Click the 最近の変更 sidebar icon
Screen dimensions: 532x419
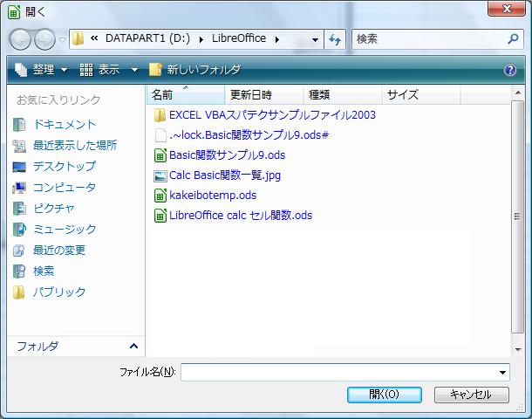pyautogui.click(x=19, y=251)
